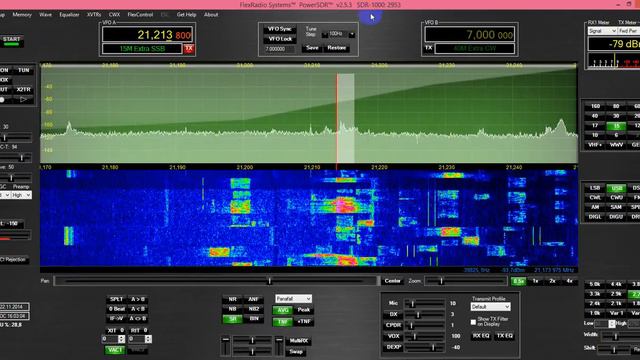
Task: Select the DIGU mode button
Action: 616,217
